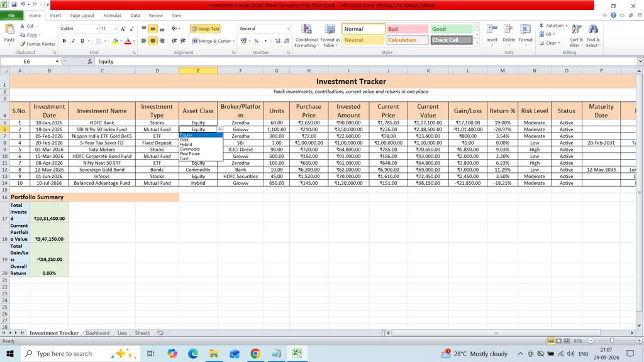Switch to the Page Layout tab
Image resolution: width=644 pixels, height=362 pixels.
click(82, 16)
